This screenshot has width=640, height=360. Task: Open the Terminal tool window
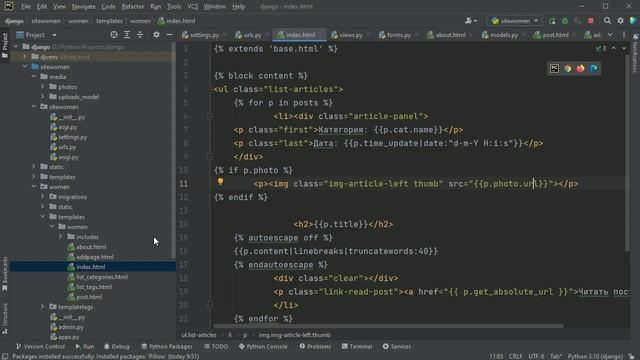pos(357,346)
